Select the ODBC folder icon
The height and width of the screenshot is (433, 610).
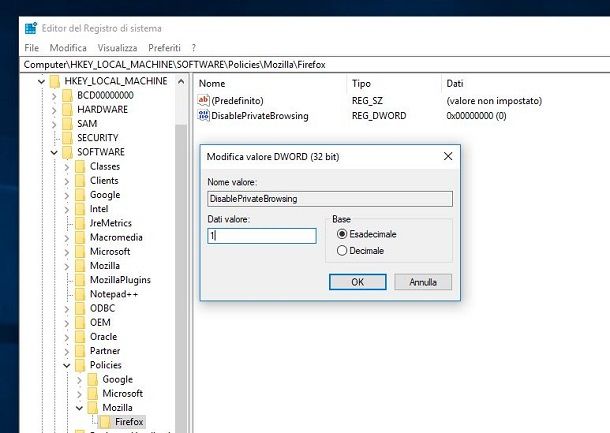pos(80,309)
